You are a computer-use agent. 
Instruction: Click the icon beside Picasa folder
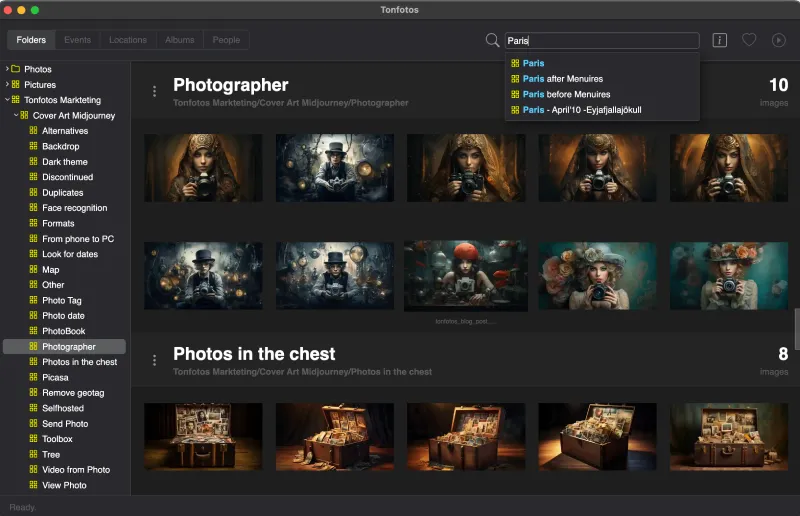click(x=33, y=377)
